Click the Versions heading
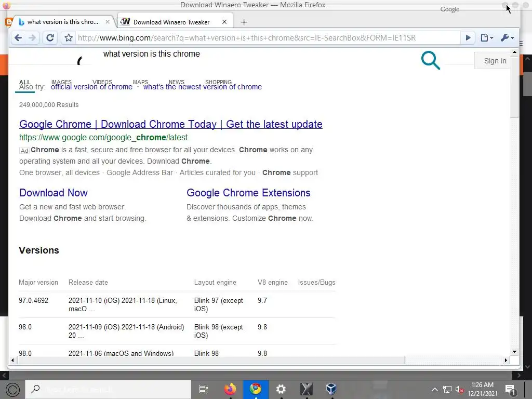Screen dimensions: 532x399 [x=39, y=250]
